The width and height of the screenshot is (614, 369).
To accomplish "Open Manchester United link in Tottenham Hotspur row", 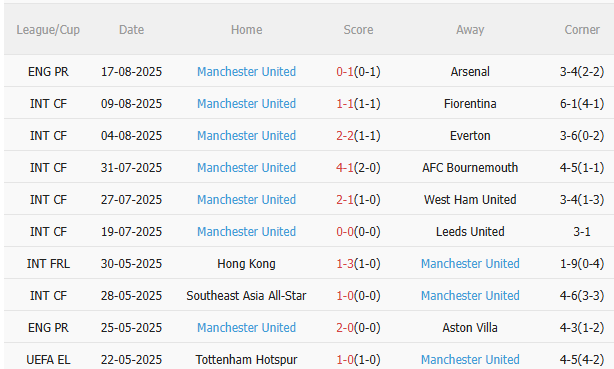I will click(470, 360).
